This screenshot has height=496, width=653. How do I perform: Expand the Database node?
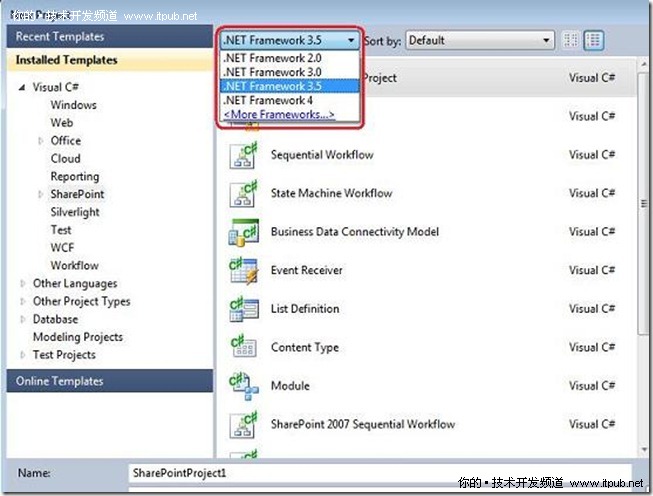tap(22, 319)
